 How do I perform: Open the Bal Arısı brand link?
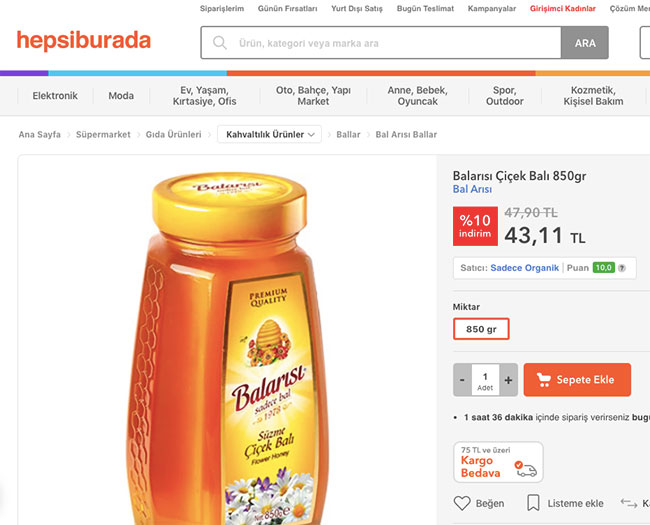pyautogui.click(x=472, y=189)
